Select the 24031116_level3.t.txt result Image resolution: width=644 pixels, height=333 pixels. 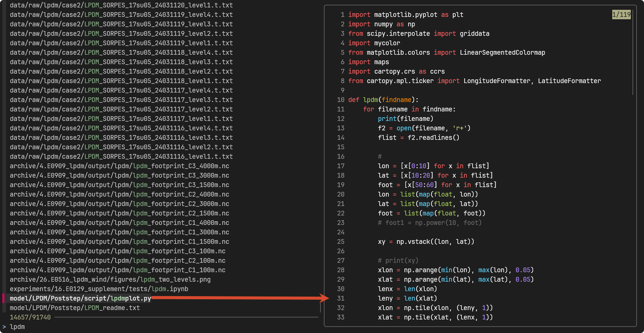pos(121,137)
